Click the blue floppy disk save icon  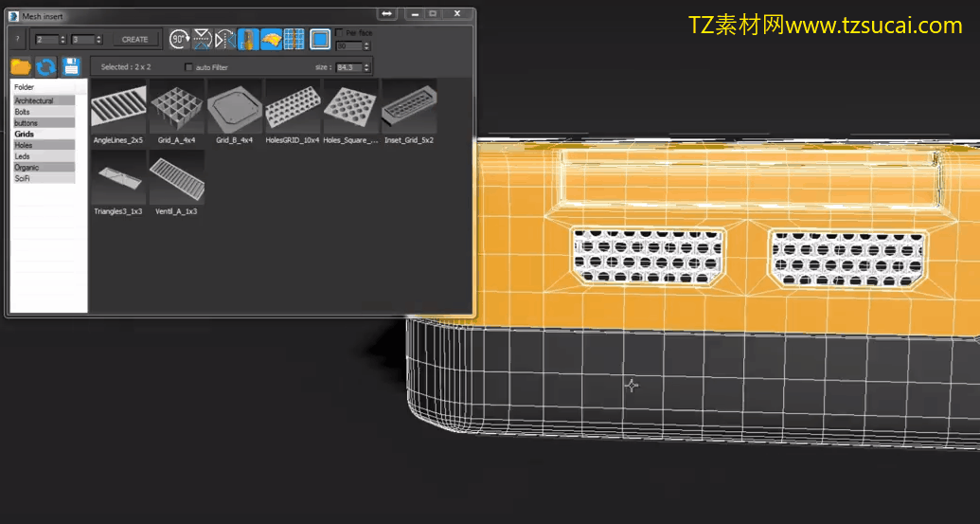(x=71, y=66)
